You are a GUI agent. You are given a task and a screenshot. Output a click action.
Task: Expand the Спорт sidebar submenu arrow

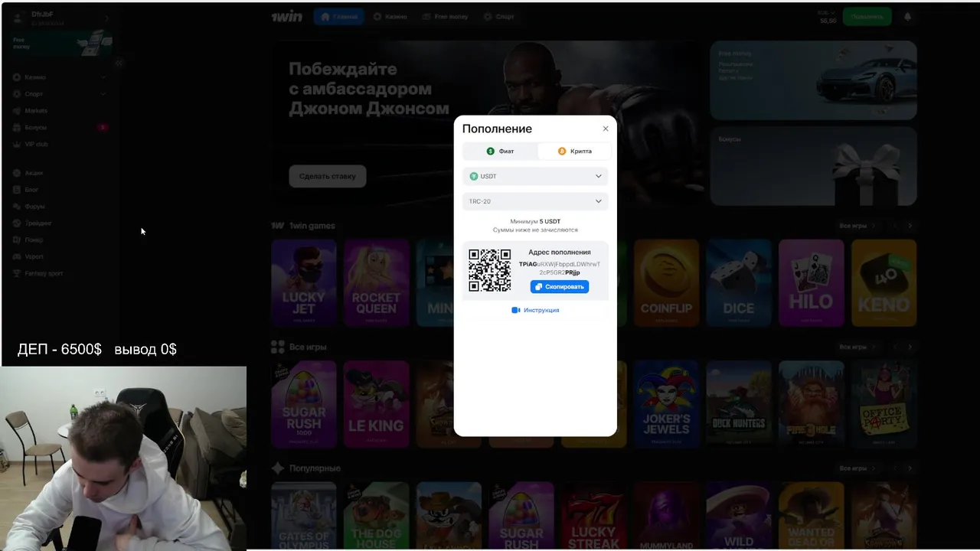[x=103, y=94]
